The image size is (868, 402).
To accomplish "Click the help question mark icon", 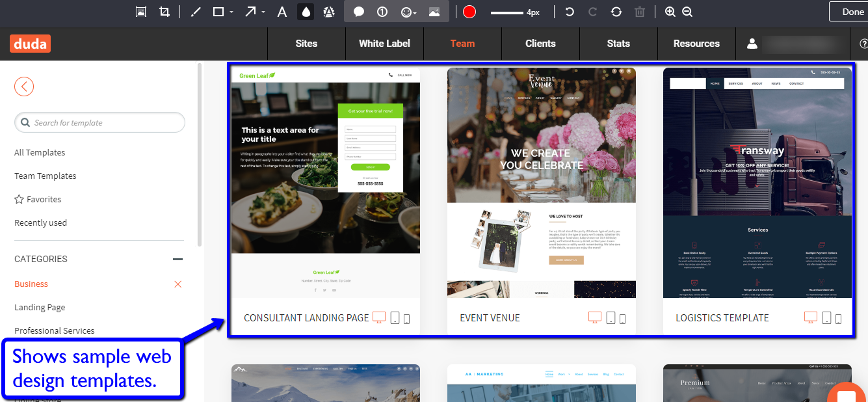I will [x=863, y=44].
